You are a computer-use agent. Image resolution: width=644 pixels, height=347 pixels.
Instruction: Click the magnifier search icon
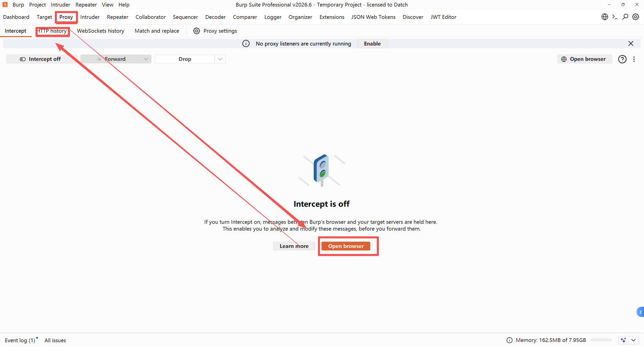(625, 17)
